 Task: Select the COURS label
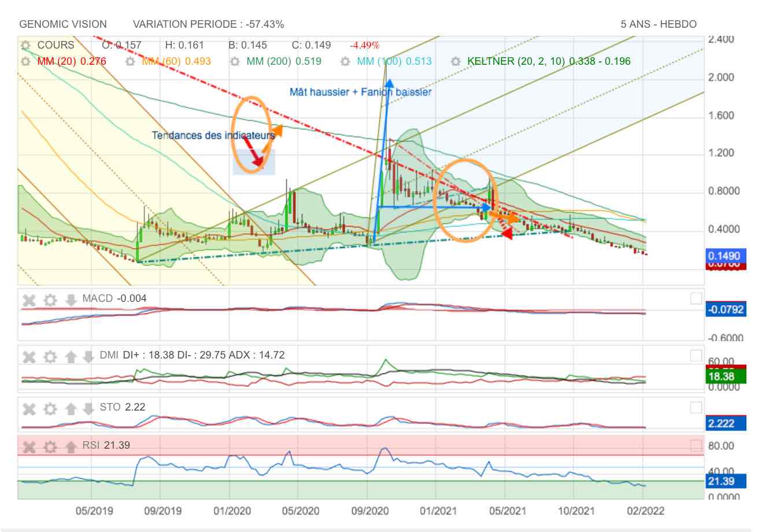[x=56, y=45]
